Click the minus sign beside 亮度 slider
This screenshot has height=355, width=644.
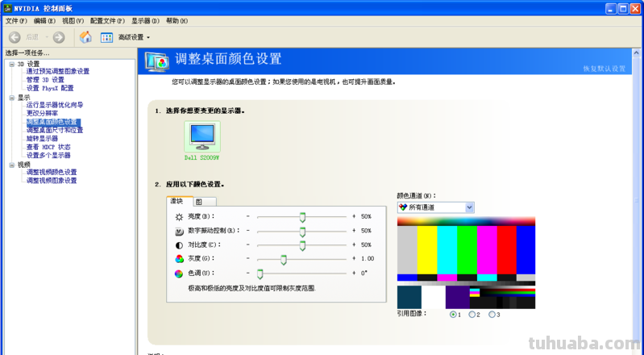click(x=248, y=216)
